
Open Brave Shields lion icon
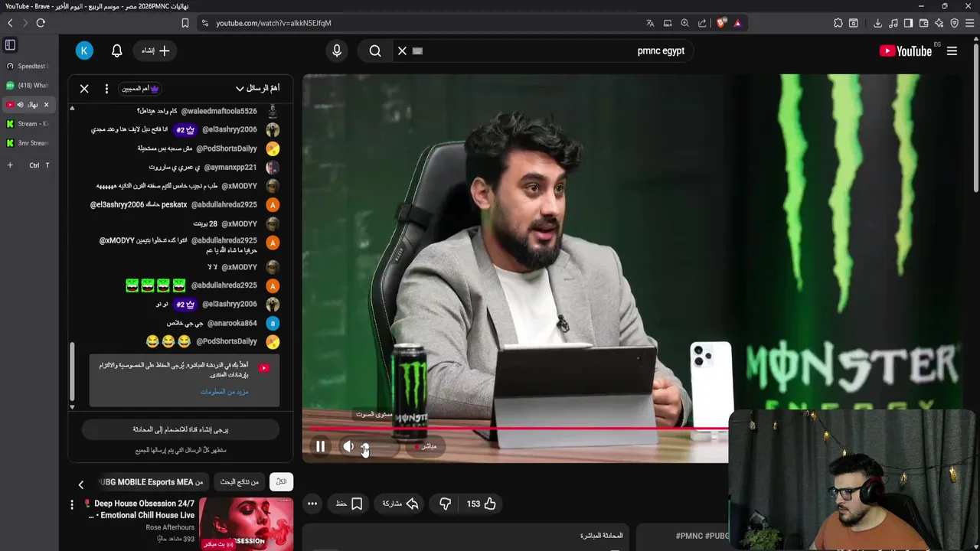(720, 23)
